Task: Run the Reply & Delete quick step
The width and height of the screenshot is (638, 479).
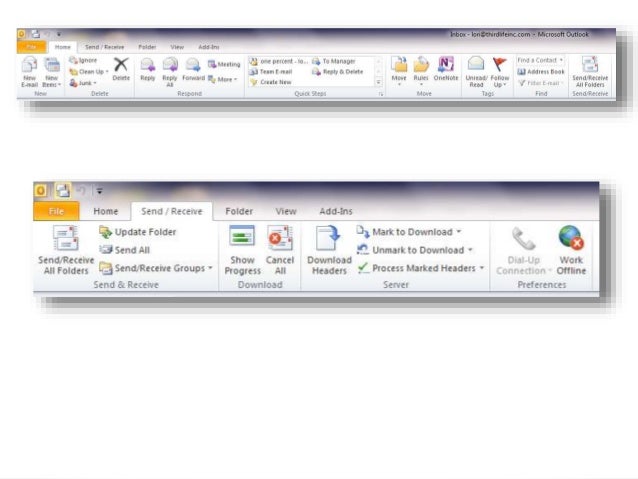Action: click(x=337, y=72)
